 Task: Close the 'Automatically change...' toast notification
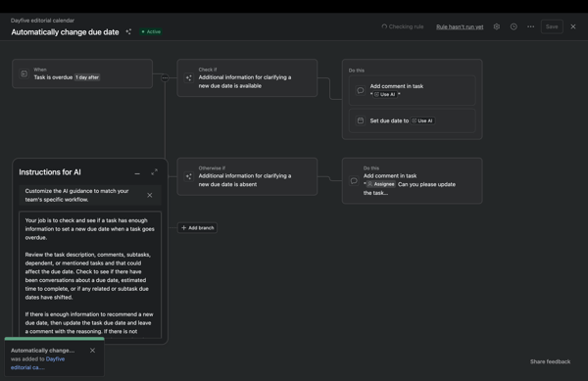[x=93, y=351]
